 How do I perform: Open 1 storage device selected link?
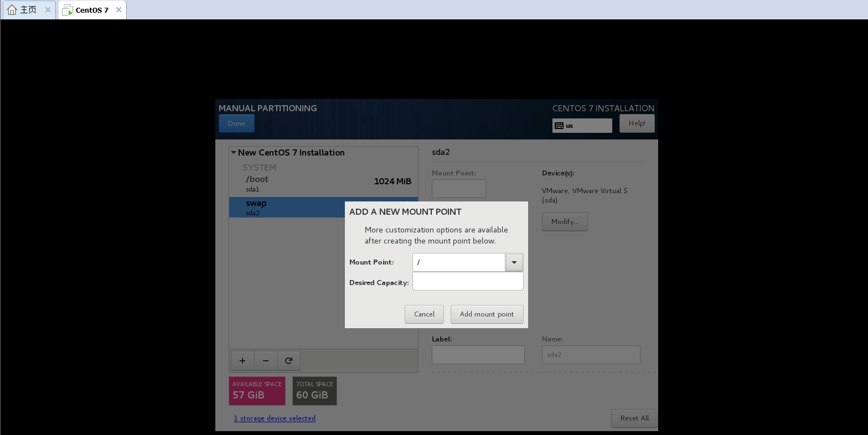click(275, 418)
